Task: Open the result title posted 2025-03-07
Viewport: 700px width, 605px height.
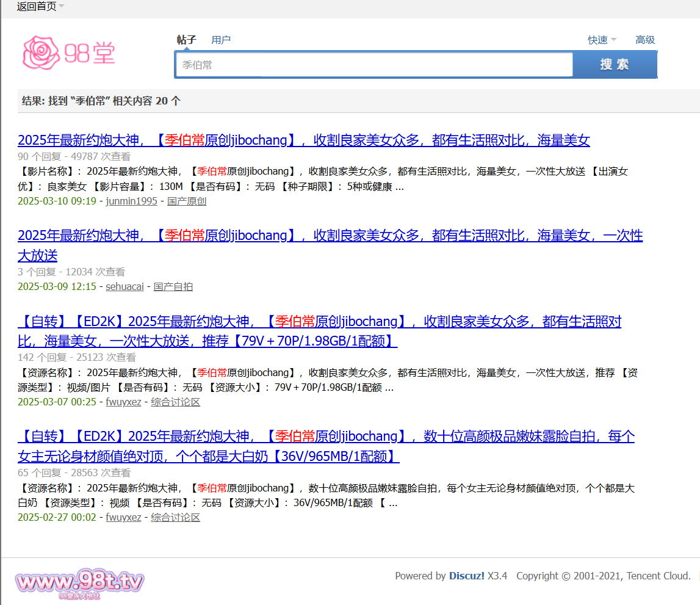Action: 319,322
